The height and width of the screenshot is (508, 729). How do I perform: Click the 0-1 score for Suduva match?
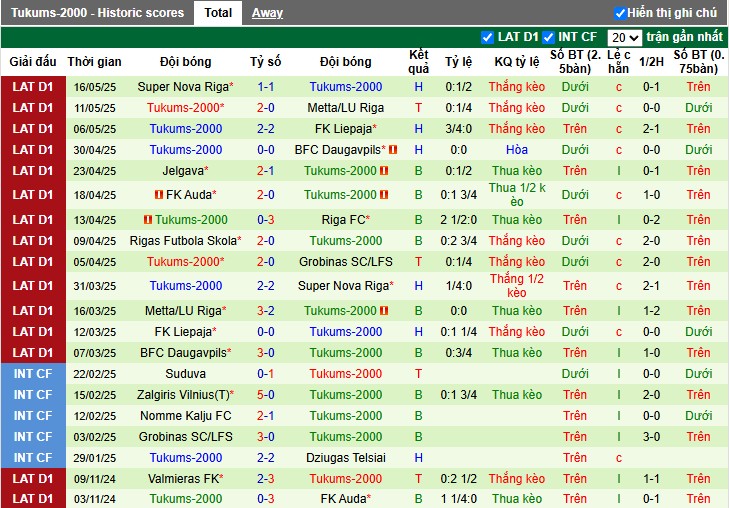click(x=265, y=374)
